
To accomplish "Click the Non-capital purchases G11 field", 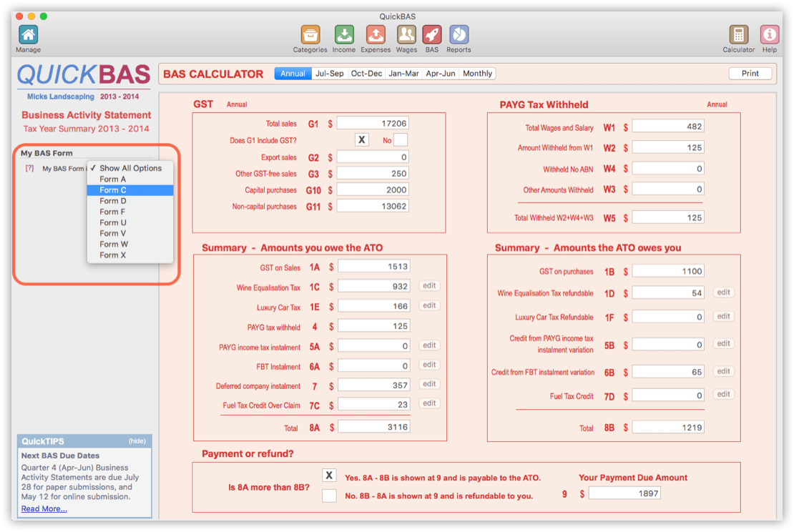I will [373, 206].
